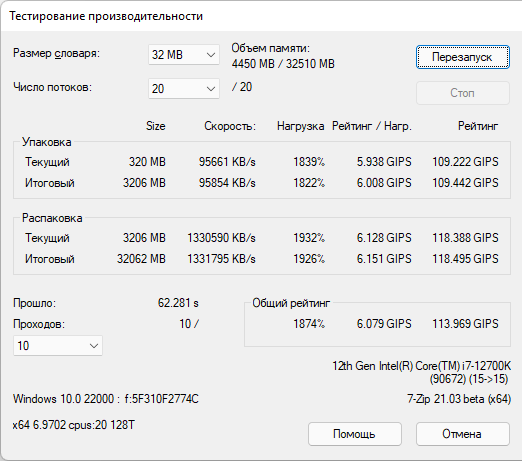This screenshot has height=461, width=522.
Task: Click the disabled Стоп button
Action: (463, 93)
